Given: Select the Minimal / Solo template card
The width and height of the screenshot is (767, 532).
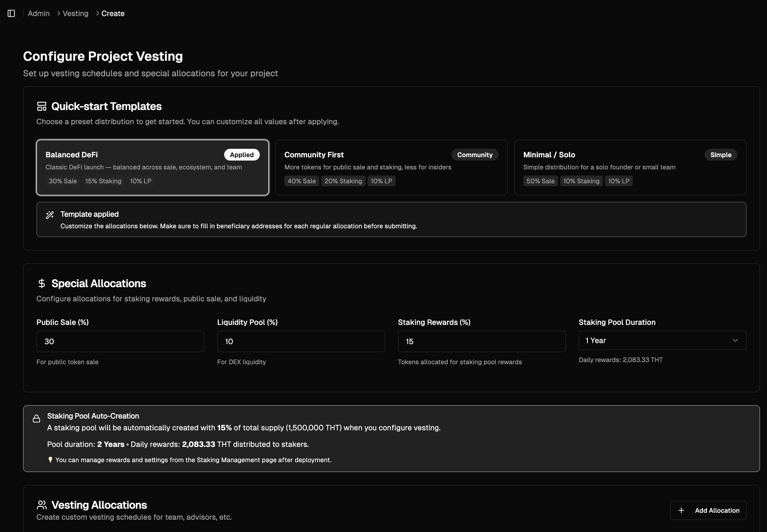Looking at the screenshot, I should [630, 167].
